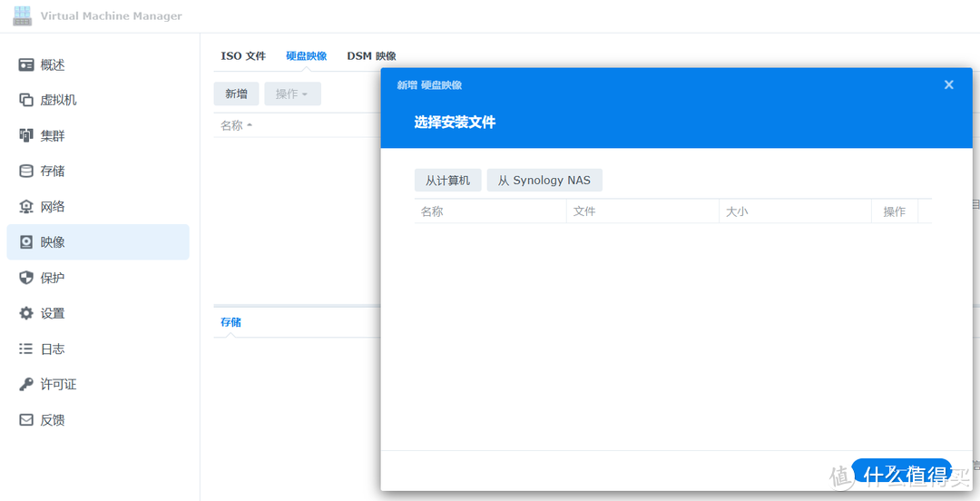
Task: Click the 从计算机 upload button
Action: (x=447, y=180)
